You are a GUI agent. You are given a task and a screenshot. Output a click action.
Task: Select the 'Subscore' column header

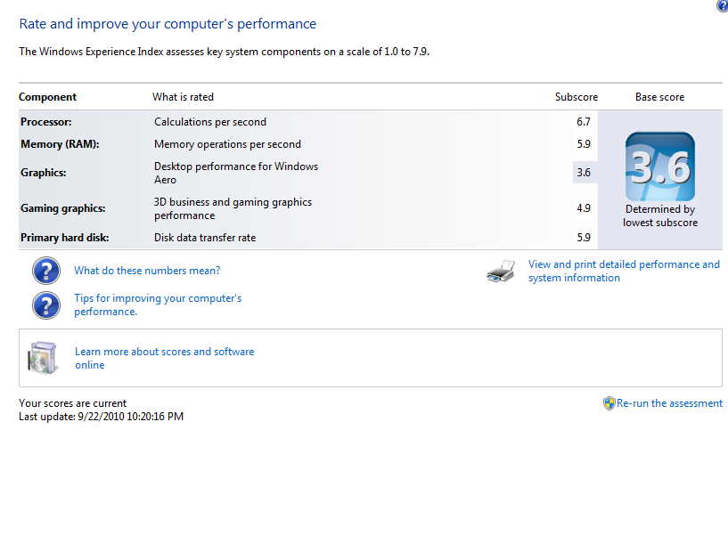point(577,97)
